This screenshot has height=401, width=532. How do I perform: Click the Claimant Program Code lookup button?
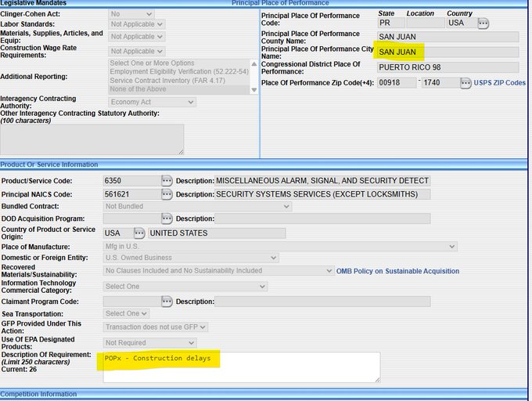[167, 302]
